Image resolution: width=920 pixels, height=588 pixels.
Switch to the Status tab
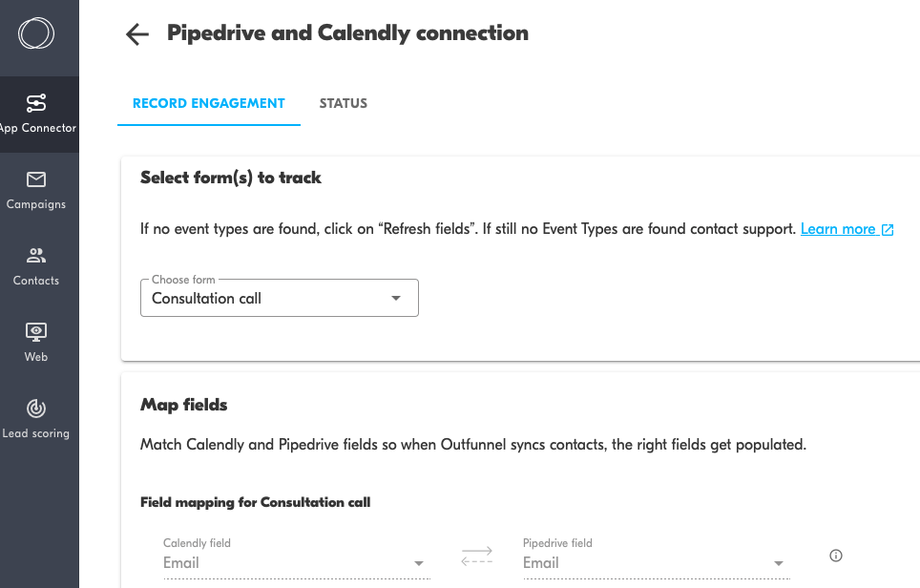tap(344, 103)
